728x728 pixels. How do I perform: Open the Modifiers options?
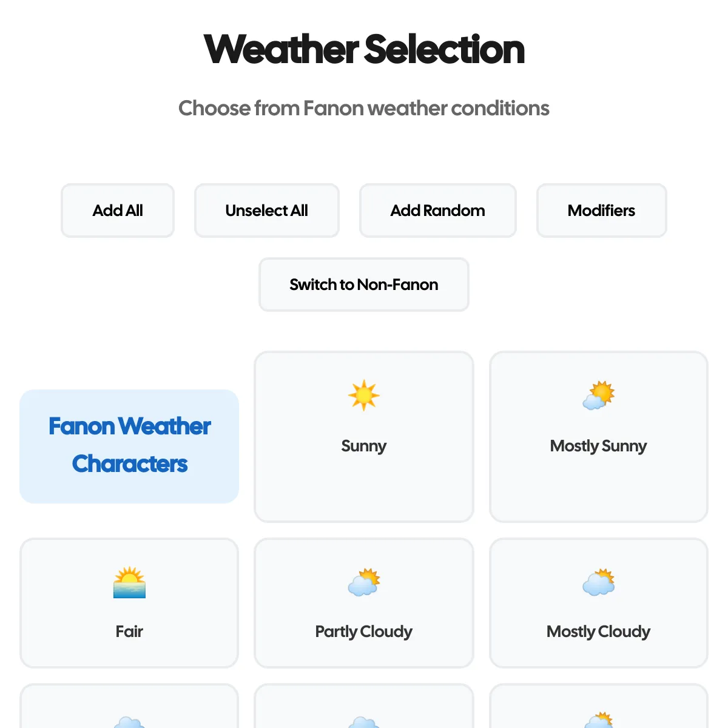click(602, 211)
